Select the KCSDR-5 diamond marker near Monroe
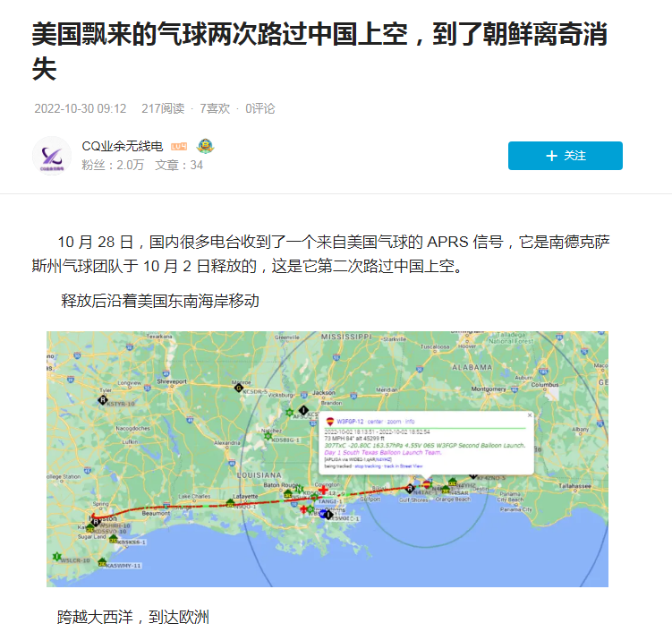The image size is (672, 632). 239,389
